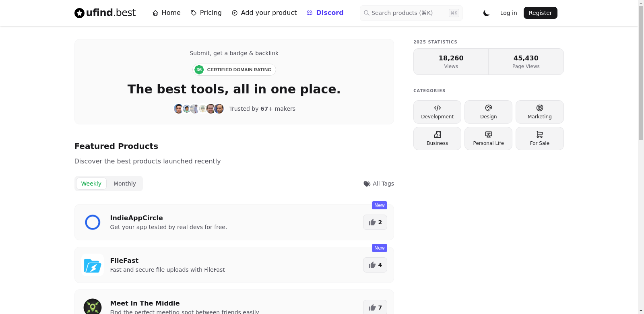Open the Development category
This screenshot has width=644, height=314.
pyautogui.click(x=437, y=112)
